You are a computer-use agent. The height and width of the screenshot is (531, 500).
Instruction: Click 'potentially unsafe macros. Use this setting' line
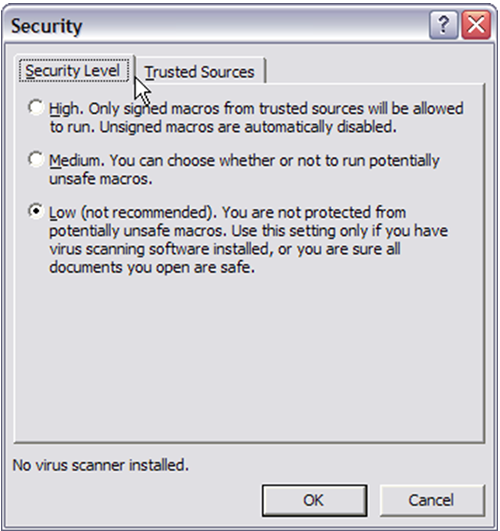[249, 231]
